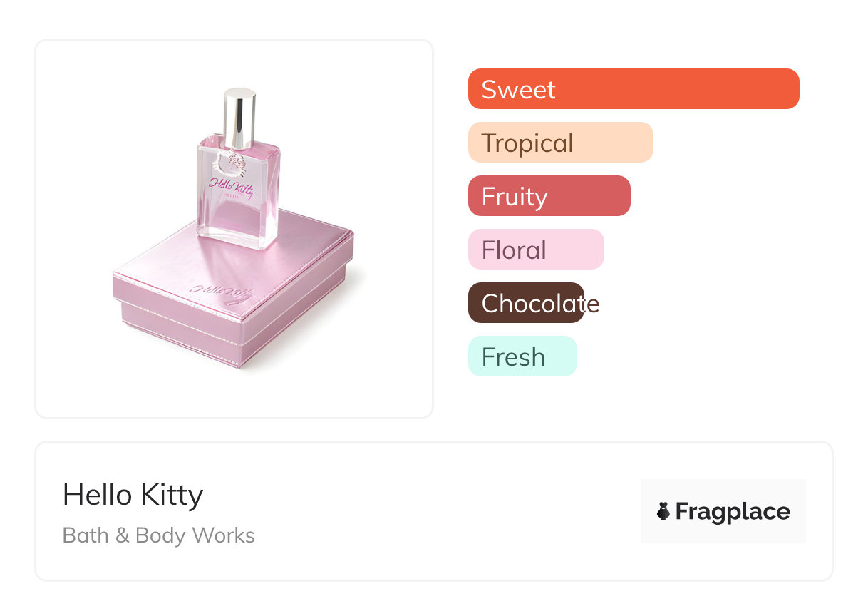Pick the Floral accord bar
Screen dimensions: 868x616
(x=535, y=250)
